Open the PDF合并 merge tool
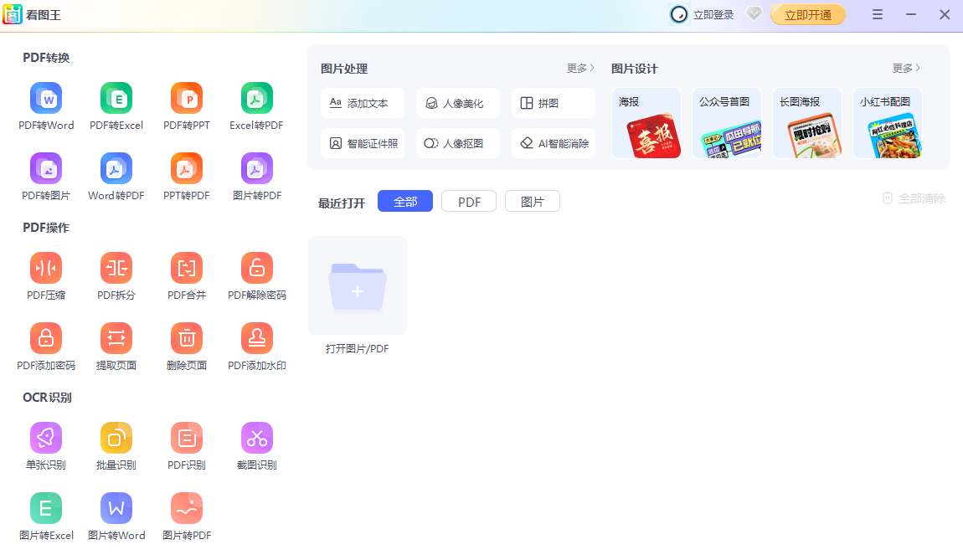This screenshot has width=963, height=560. [186, 275]
